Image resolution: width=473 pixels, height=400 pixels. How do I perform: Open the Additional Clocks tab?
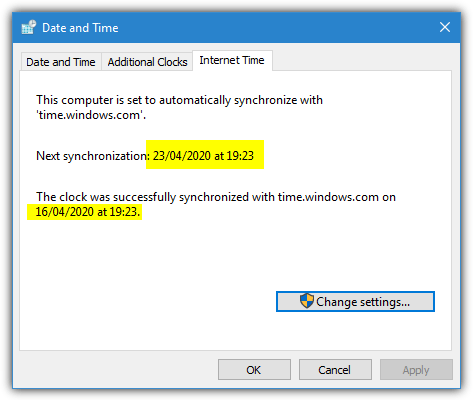point(147,62)
